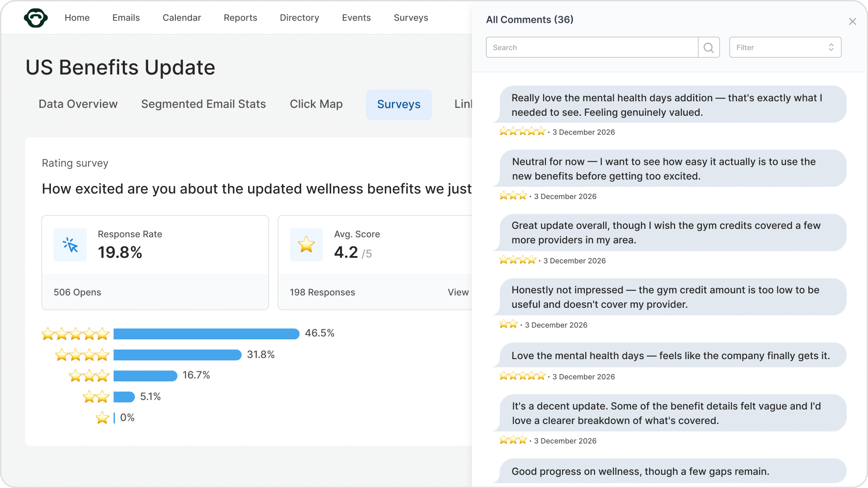Select Surveys in the top navigation
Image resolution: width=868 pixels, height=488 pixels.
point(411,18)
